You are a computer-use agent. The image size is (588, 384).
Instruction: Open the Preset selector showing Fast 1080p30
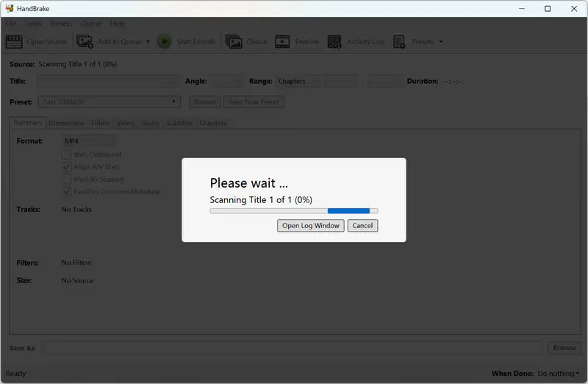[x=110, y=102]
